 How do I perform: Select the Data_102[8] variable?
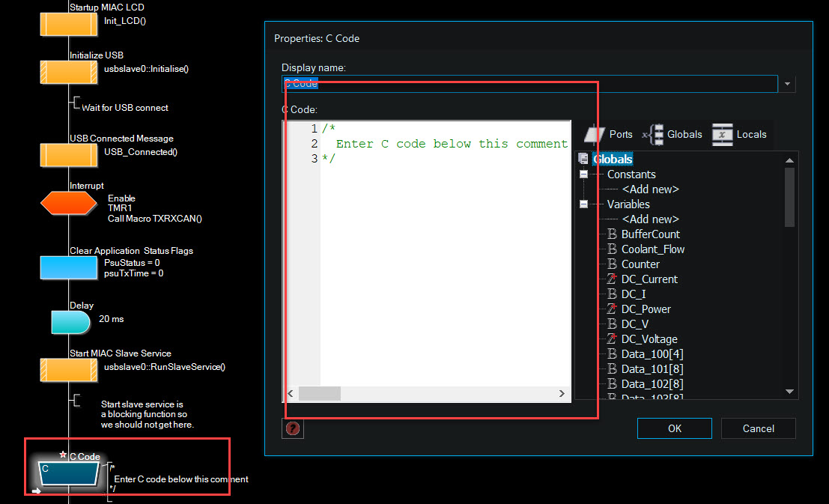click(x=652, y=384)
